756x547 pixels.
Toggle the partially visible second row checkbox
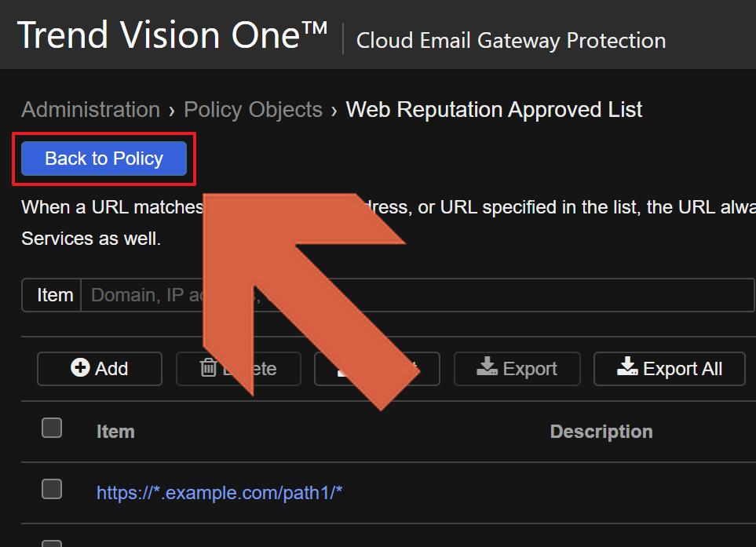coord(52,543)
